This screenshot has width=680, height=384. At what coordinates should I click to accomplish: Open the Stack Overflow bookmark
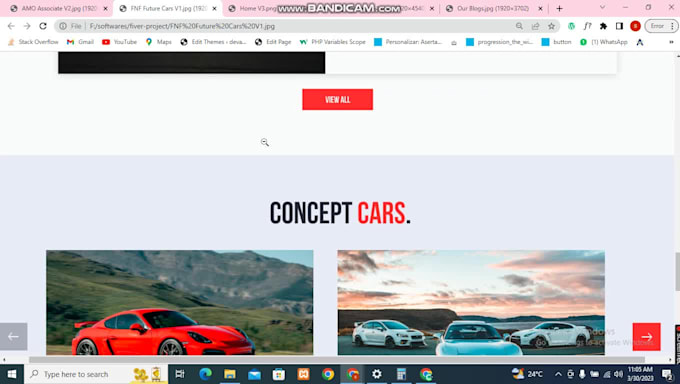pyautogui.click(x=33, y=42)
